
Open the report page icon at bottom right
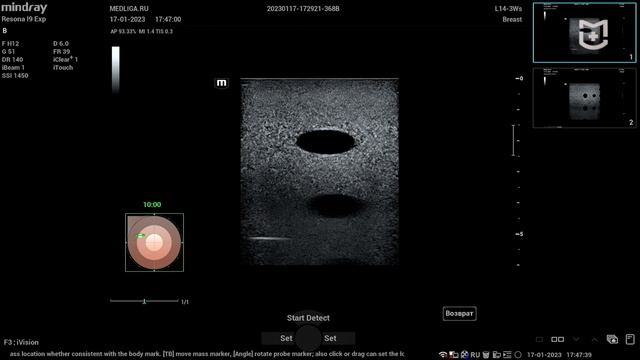tap(630, 339)
